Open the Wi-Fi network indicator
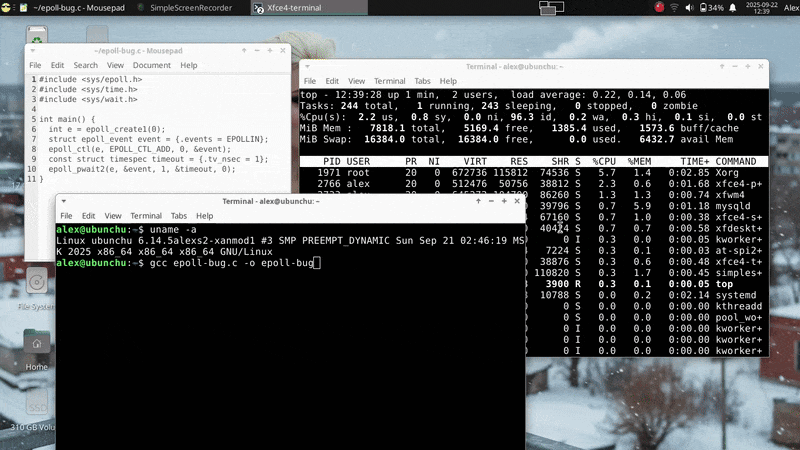 coord(674,8)
